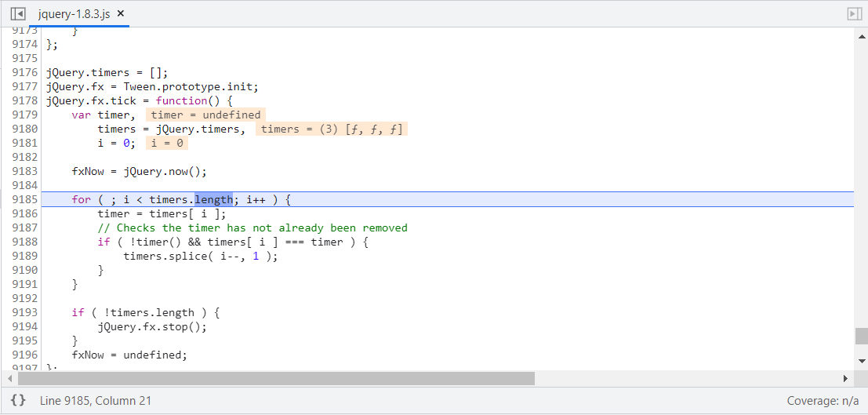Click 'Line 9185, Column 21' status text
Image resolution: width=868 pixels, height=415 pixels.
click(95, 401)
